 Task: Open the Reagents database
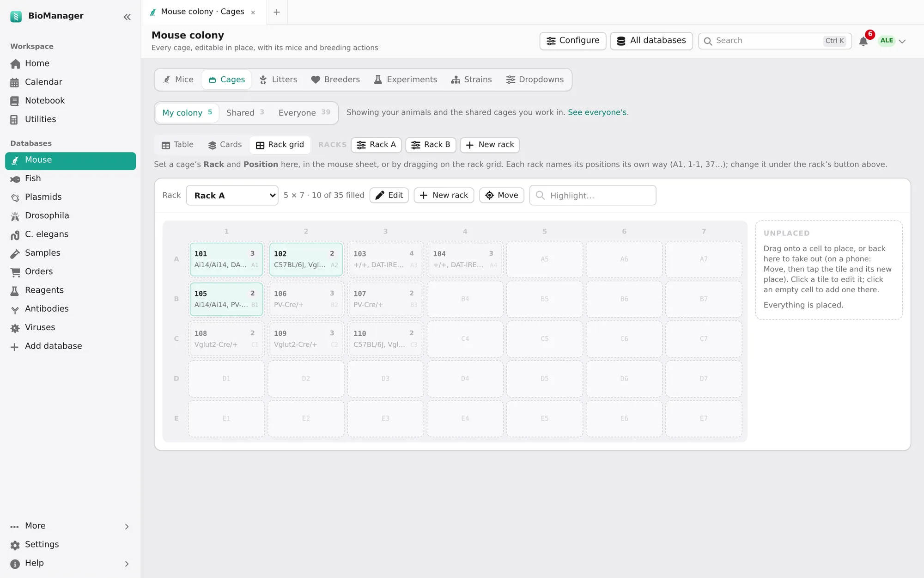click(70, 290)
